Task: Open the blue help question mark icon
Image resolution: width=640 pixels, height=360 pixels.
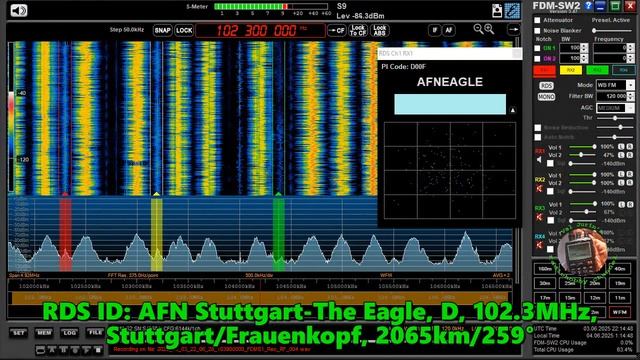Action: tap(588, 6)
